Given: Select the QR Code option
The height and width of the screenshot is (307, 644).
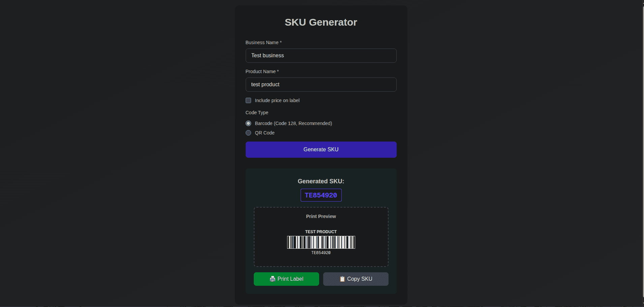Looking at the screenshot, I should point(248,133).
